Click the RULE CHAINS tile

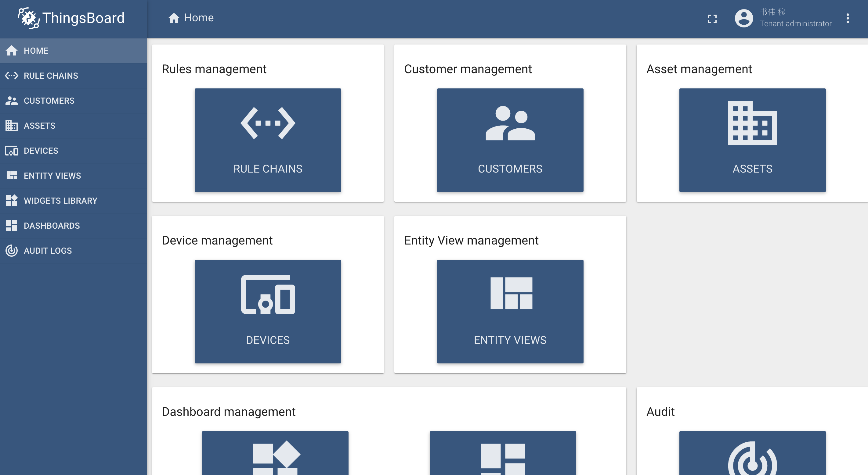tap(268, 140)
